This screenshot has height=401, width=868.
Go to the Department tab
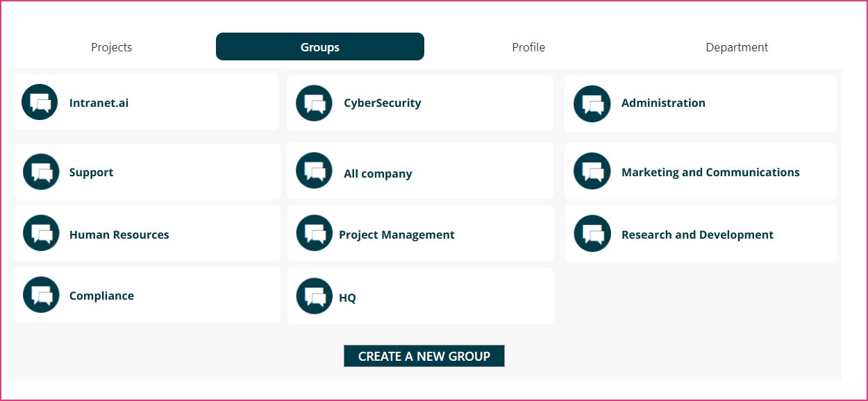[x=737, y=47]
